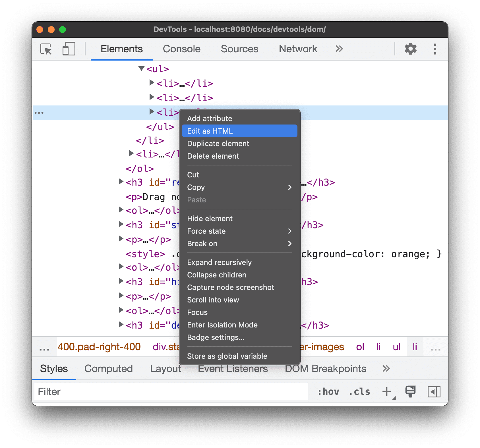This screenshot has height=448, width=480.
Task: Open DevTools settings gear
Action: click(x=410, y=49)
